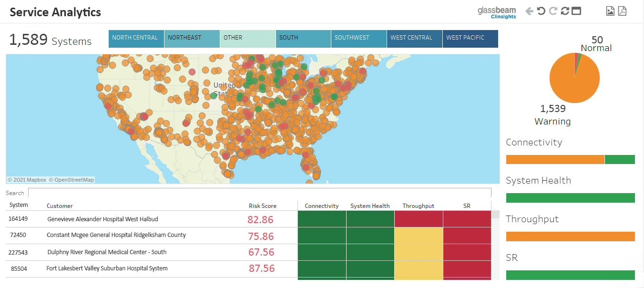Select system 72450 row
The height and width of the screenshot is (288, 644).
[248, 236]
